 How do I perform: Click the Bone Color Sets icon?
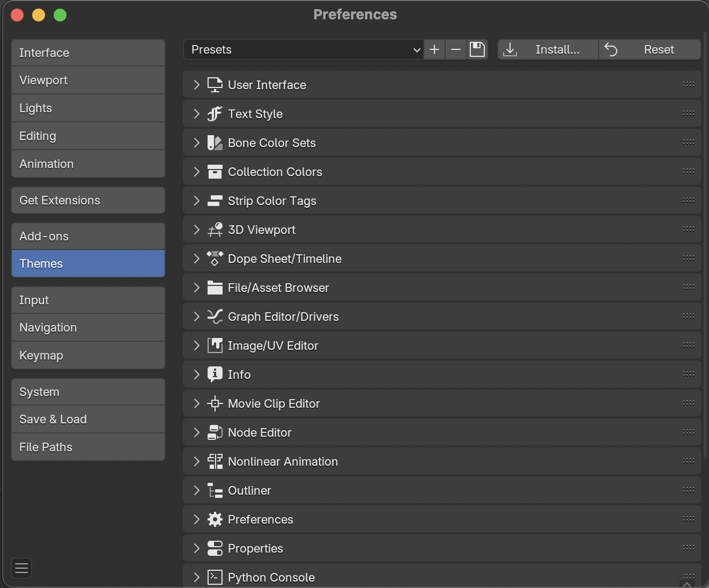tap(215, 143)
